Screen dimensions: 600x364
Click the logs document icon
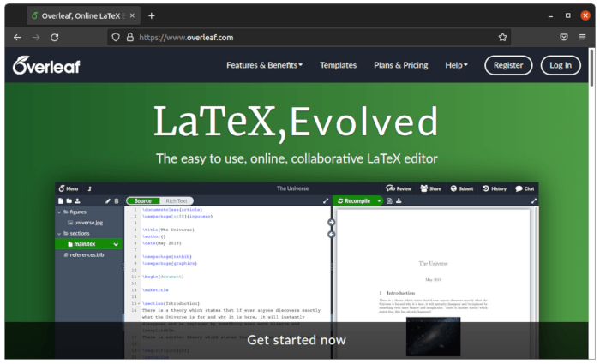click(x=389, y=200)
